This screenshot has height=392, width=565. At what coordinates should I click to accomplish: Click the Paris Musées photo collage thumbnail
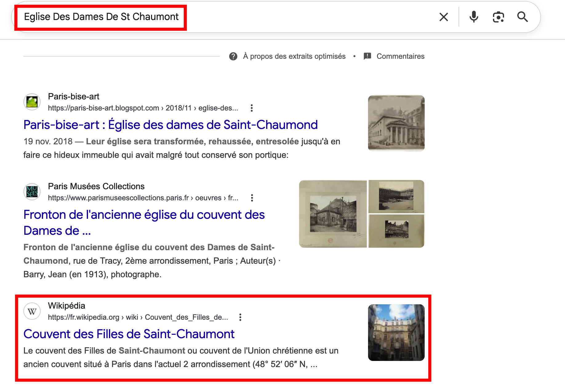[x=362, y=214]
